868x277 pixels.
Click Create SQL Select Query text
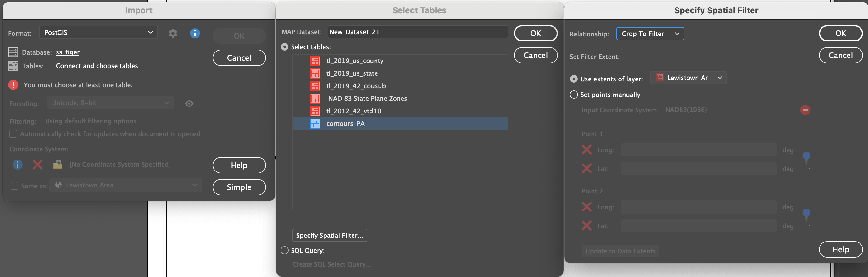331,264
